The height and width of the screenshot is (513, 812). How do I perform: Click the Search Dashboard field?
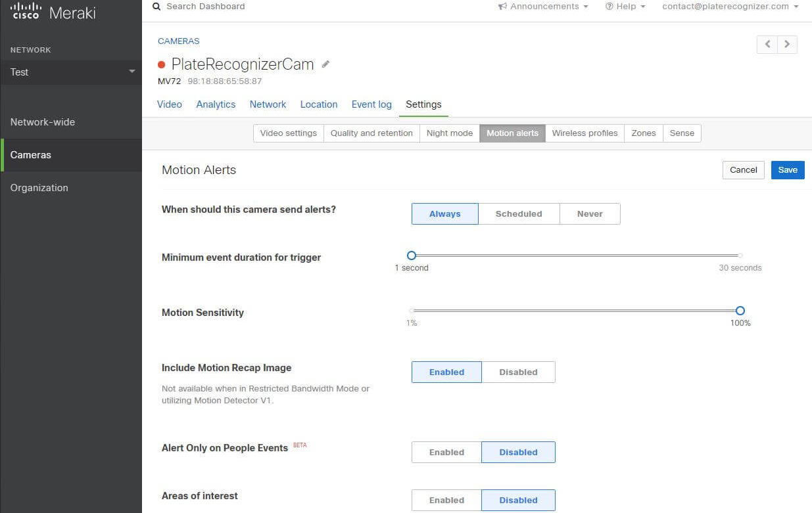[x=206, y=7]
